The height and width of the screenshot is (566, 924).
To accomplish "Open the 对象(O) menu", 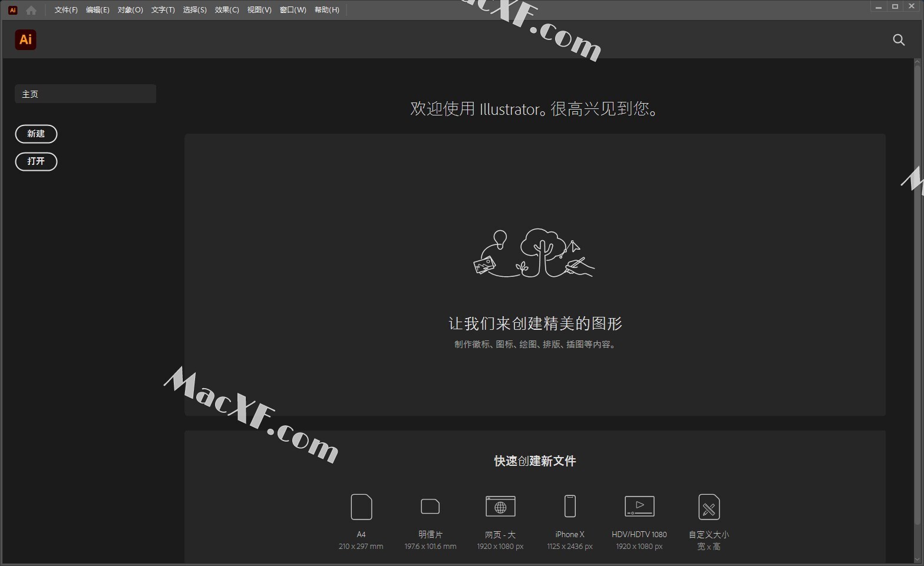I will pyautogui.click(x=130, y=10).
